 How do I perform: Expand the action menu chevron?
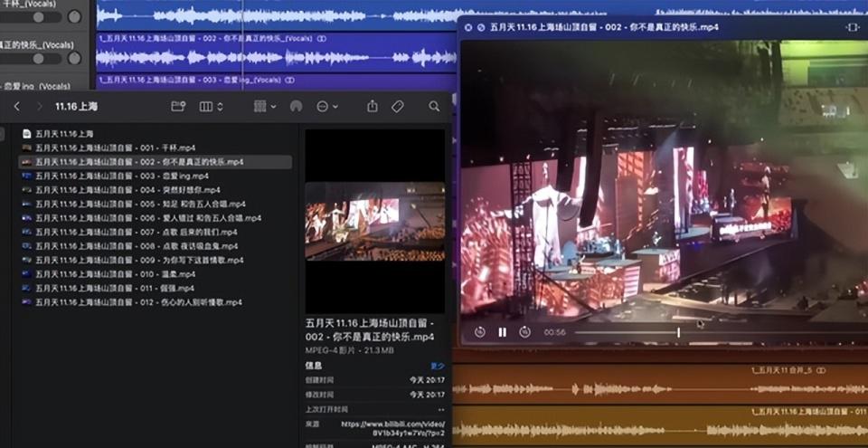coord(335,107)
